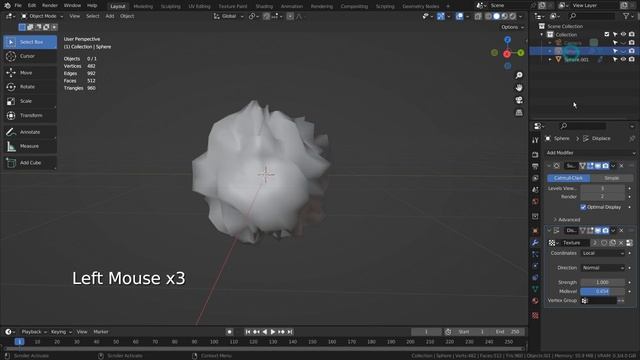Open the Tool properties tab
This screenshot has width=640, height=360.
pyautogui.click(x=535, y=140)
